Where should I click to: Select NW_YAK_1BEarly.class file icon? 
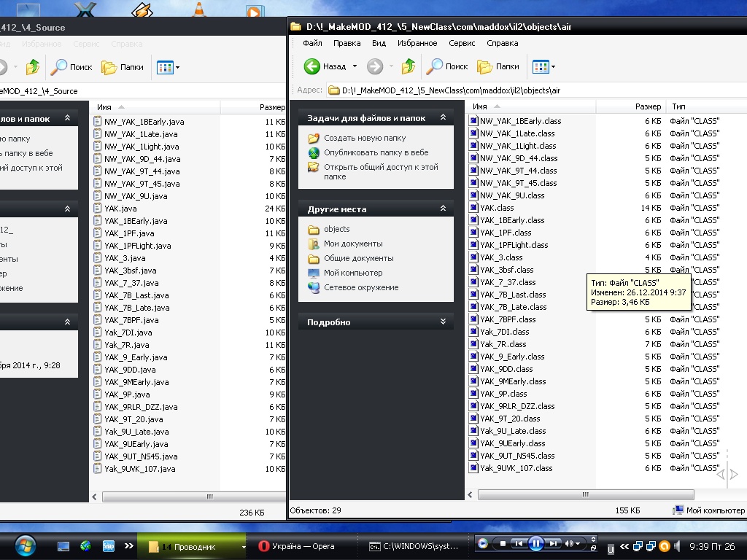click(473, 121)
